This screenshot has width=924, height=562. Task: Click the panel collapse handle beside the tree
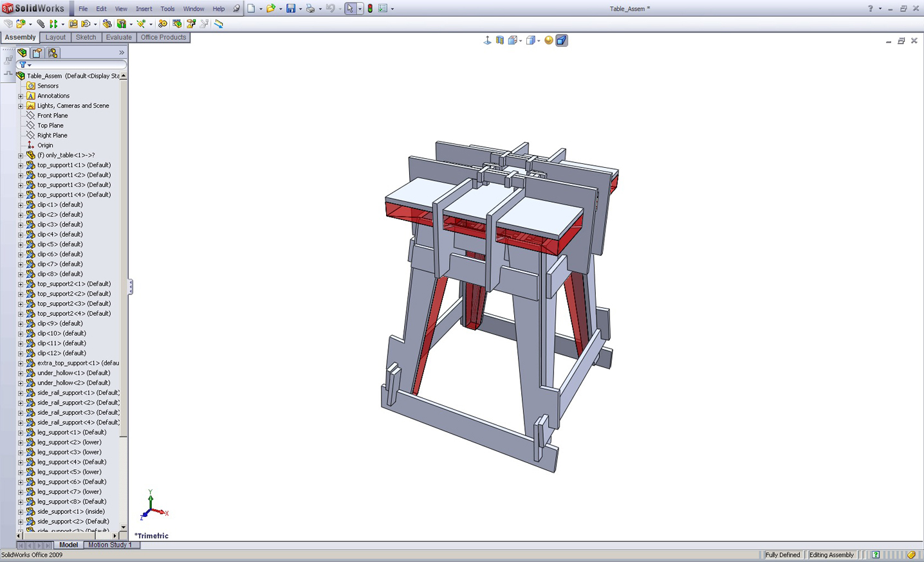coord(130,286)
